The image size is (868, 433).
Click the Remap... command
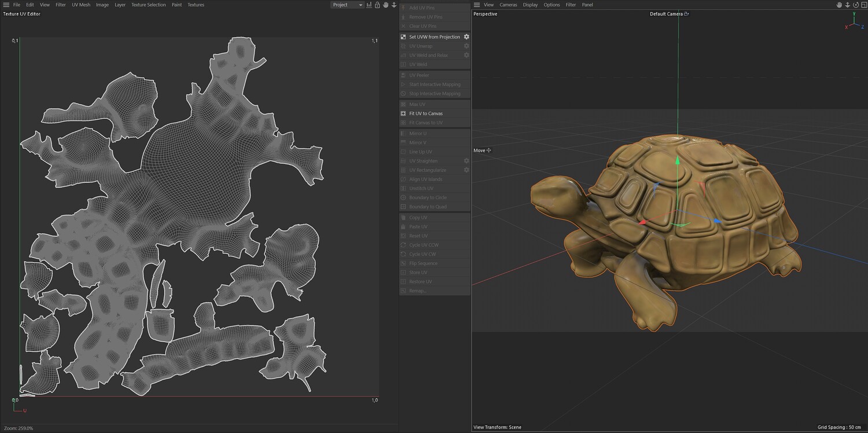tap(417, 291)
